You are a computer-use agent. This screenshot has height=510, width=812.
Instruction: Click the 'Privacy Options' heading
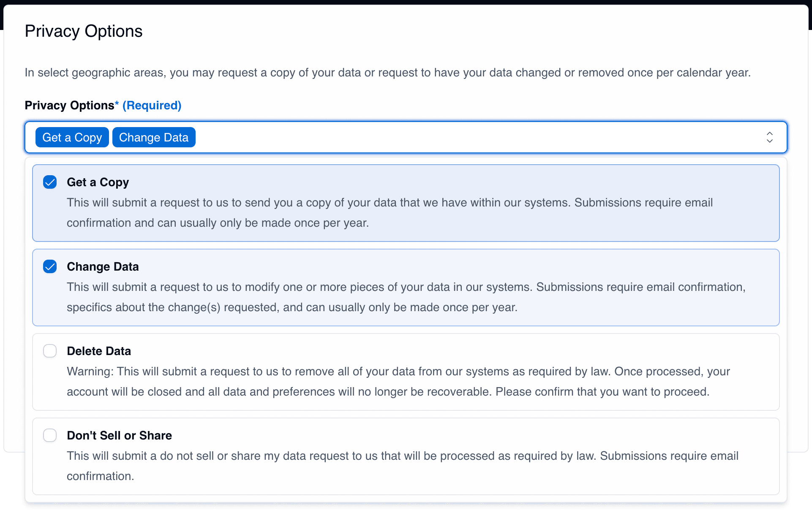83,30
